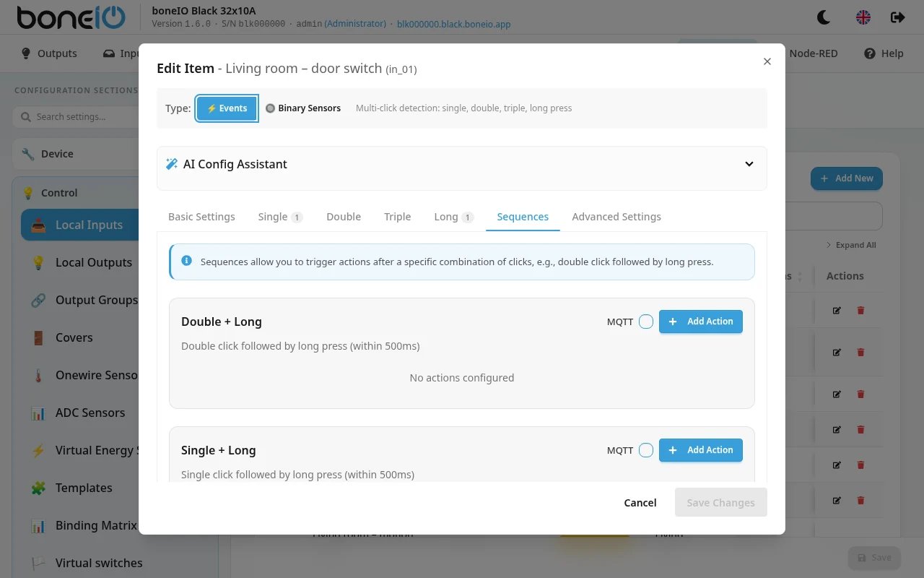This screenshot has height=578, width=924.
Task: Expand the AI Config Assistant section
Action: [x=749, y=164]
